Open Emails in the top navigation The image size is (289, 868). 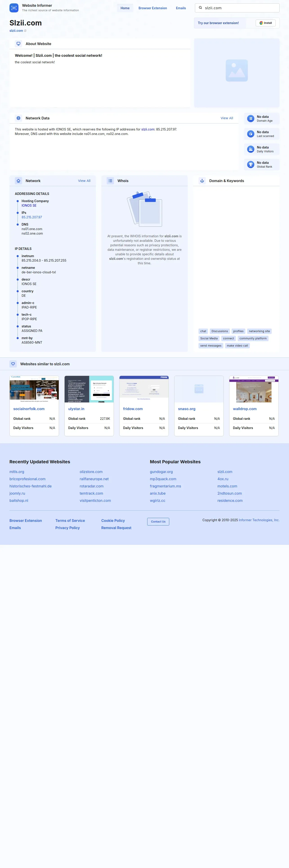tap(181, 8)
